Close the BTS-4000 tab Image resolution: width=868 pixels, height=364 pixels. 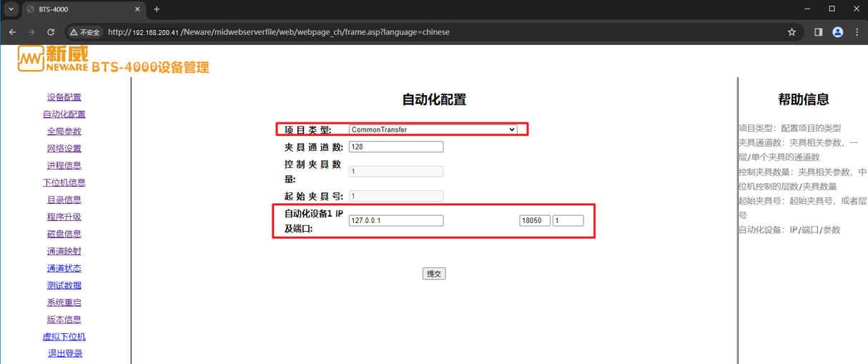[x=137, y=9]
